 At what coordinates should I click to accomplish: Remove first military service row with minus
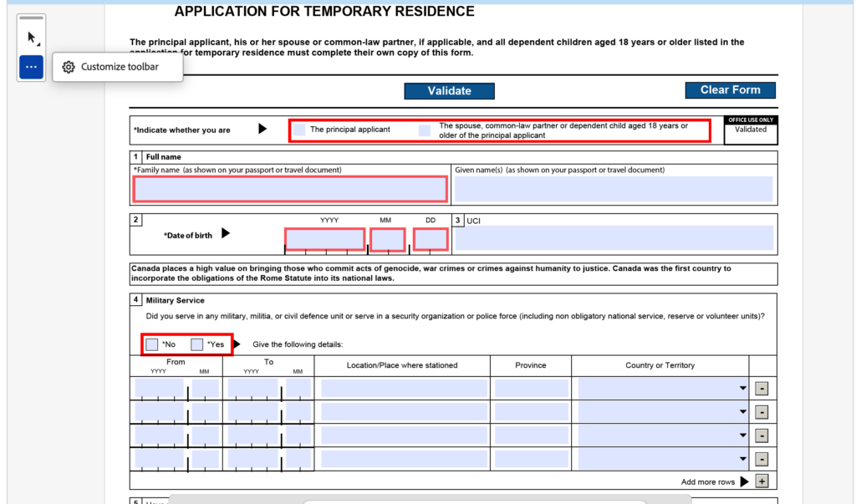[762, 389]
